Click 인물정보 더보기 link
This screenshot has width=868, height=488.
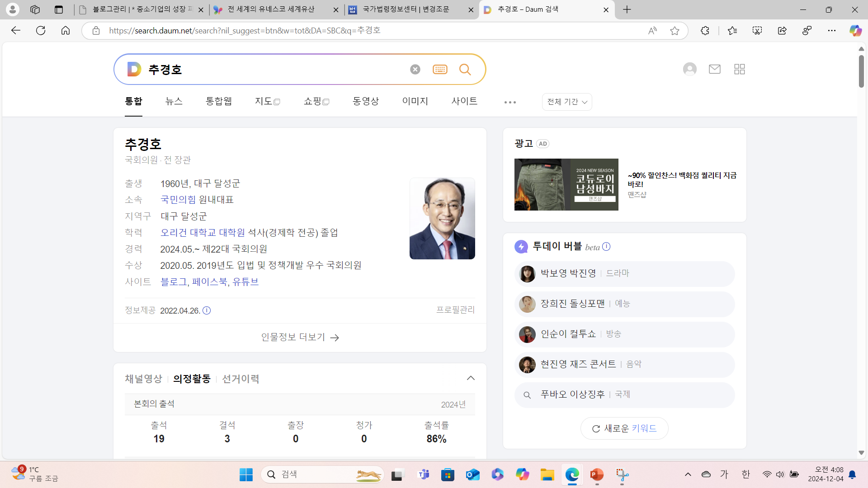[300, 337]
